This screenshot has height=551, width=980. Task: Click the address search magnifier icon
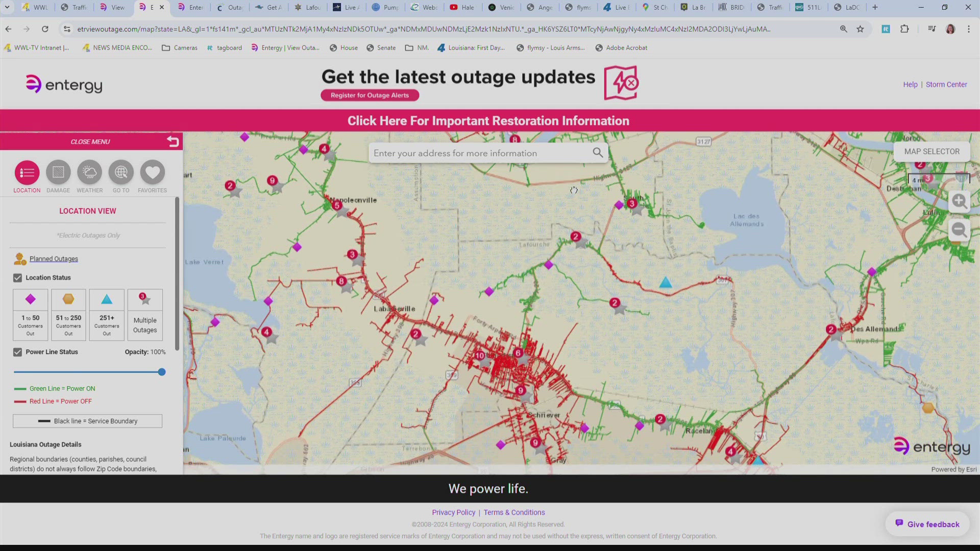click(598, 153)
